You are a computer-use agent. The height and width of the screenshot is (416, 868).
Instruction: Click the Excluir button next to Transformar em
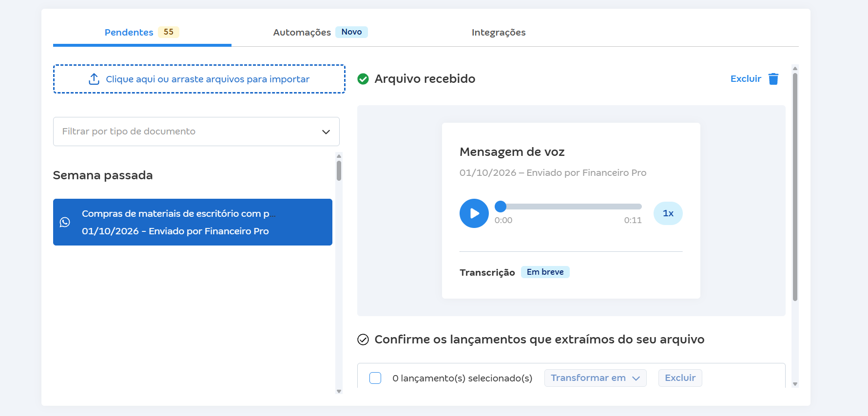coord(680,378)
